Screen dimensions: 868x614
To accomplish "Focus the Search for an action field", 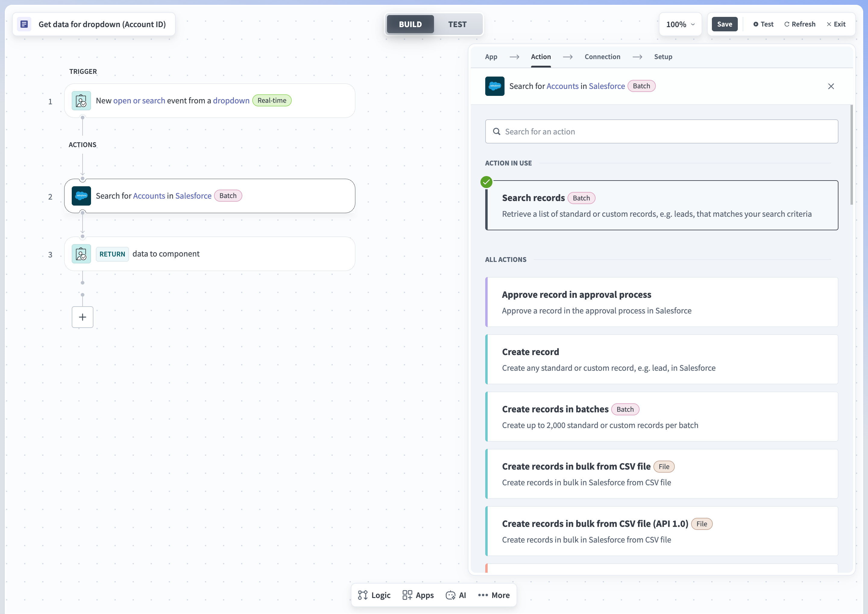I will coord(662,131).
